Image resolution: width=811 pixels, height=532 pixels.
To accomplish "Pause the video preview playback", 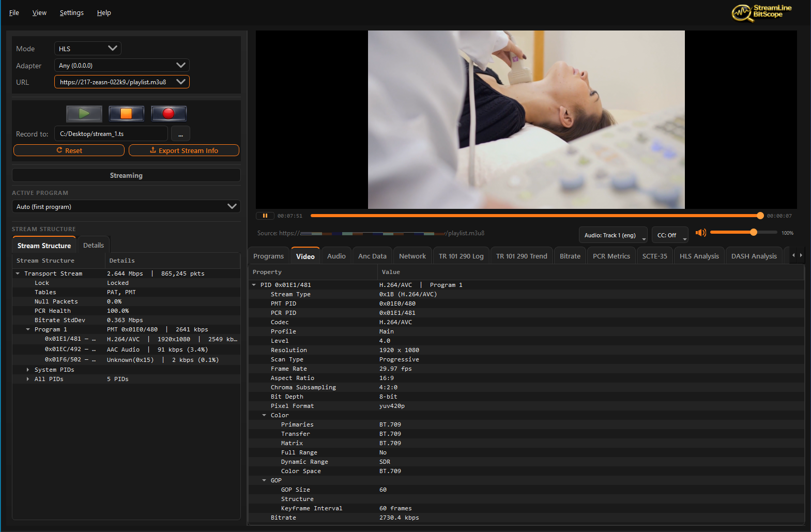I will point(265,216).
